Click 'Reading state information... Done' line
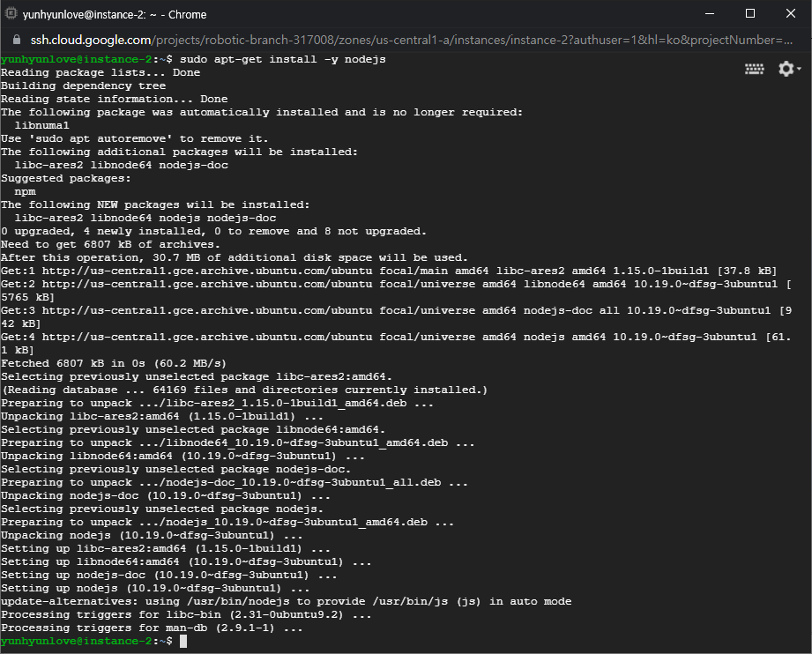 (115, 99)
